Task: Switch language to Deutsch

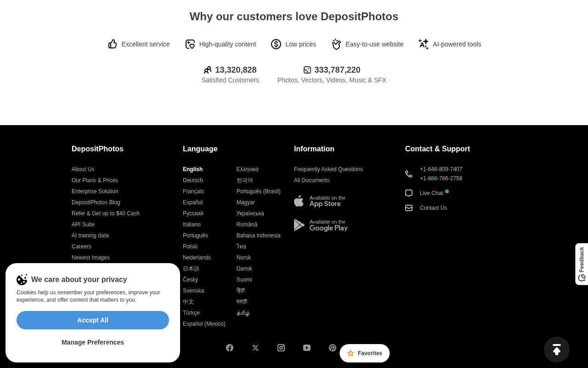Action: pos(193,180)
